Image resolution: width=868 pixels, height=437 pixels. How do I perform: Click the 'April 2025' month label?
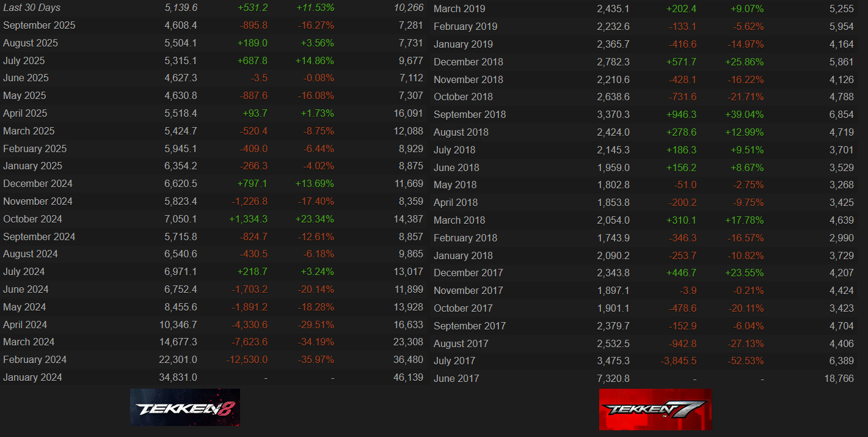[x=25, y=113]
